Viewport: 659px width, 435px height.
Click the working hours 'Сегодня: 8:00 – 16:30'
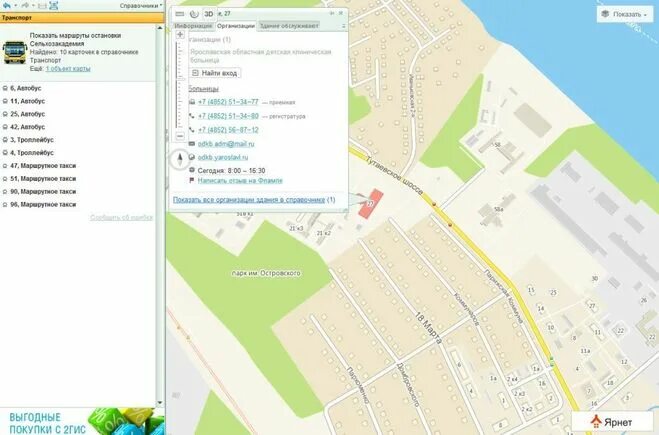click(232, 171)
